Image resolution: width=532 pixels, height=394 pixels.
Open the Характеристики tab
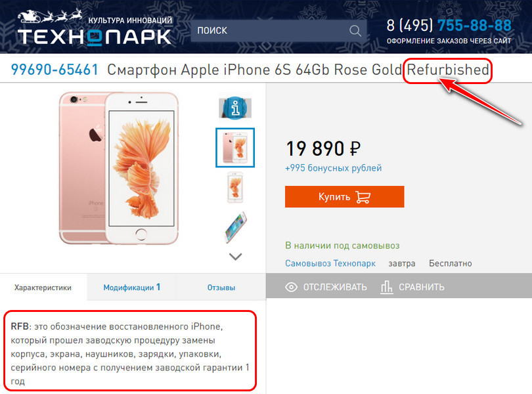point(43,288)
